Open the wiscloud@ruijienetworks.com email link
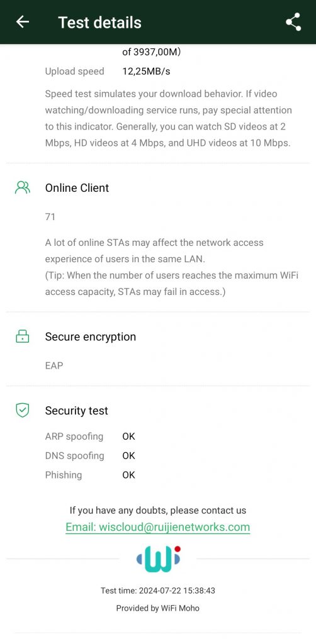This screenshot has width=316, height=644. (158, 527)
